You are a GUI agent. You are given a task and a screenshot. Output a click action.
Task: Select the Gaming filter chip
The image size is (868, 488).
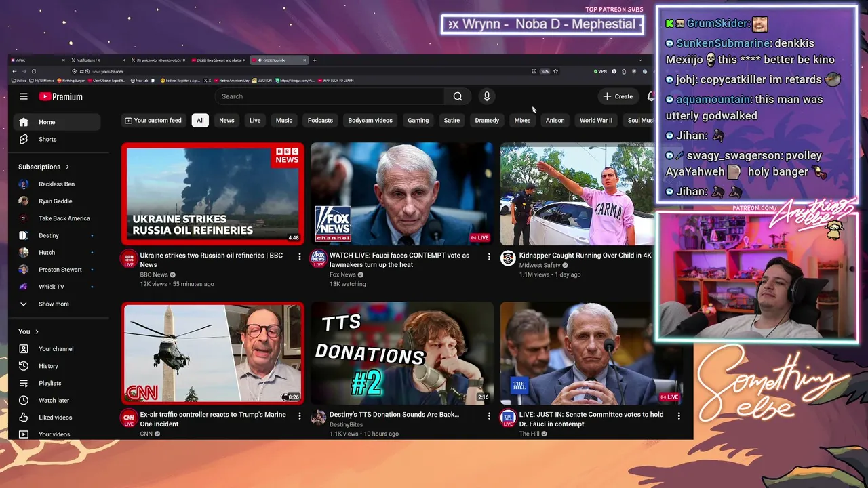tap(418, 121)
